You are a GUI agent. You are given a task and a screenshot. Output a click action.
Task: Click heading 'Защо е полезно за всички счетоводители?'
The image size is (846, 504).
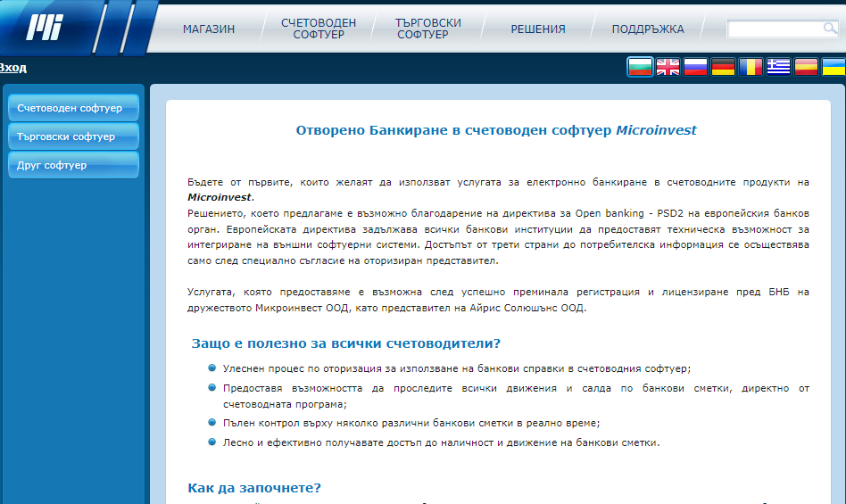[346, 343]
